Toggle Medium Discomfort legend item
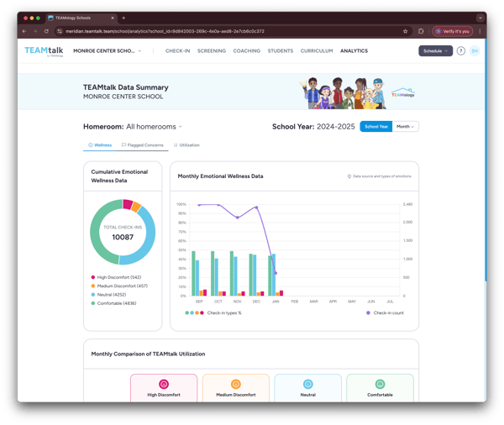 click(119, 286)
